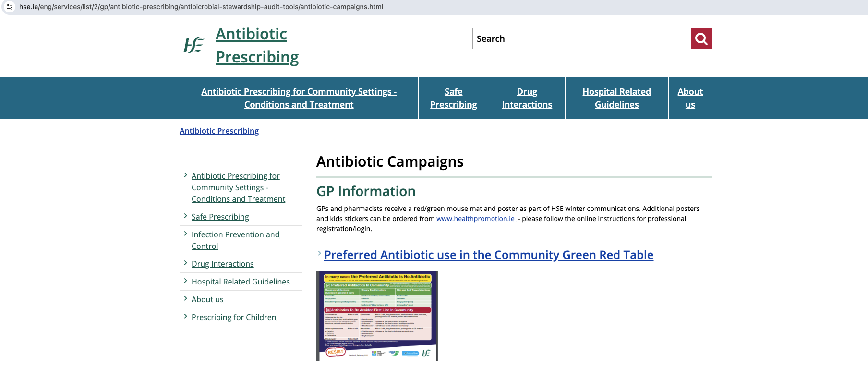Open the Green Red Table poster thumbnail
Screen dimensions: 868x370
[x=377, y=316]
